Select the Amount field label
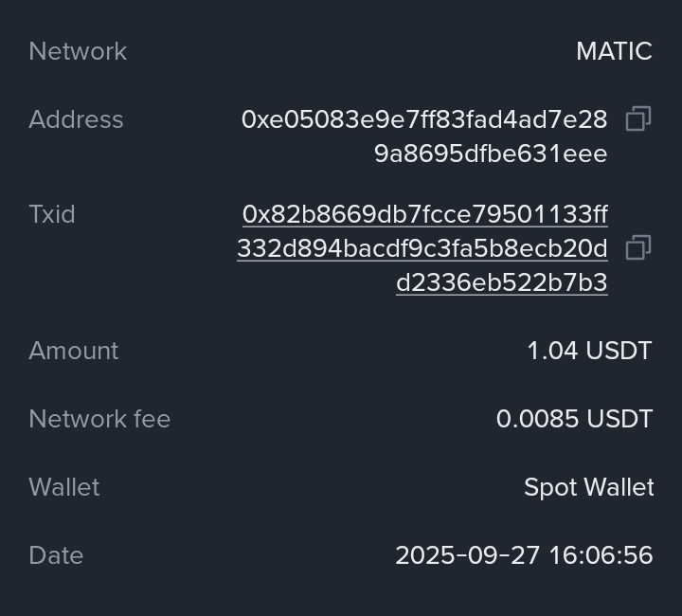Screen dimensions: 682x616 click(74, 351)
